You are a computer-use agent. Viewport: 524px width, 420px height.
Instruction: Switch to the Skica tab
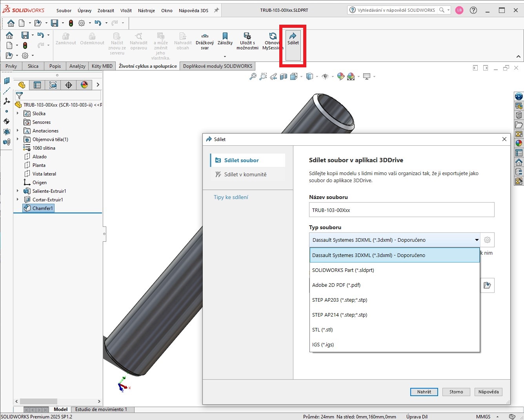pyautogui.click(x=33, y=66)
